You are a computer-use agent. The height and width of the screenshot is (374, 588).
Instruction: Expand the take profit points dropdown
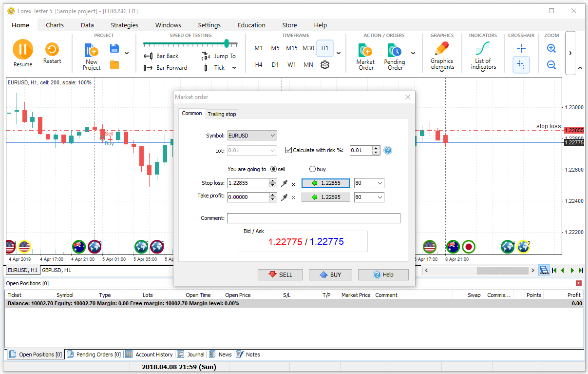[x=379, y=197]
